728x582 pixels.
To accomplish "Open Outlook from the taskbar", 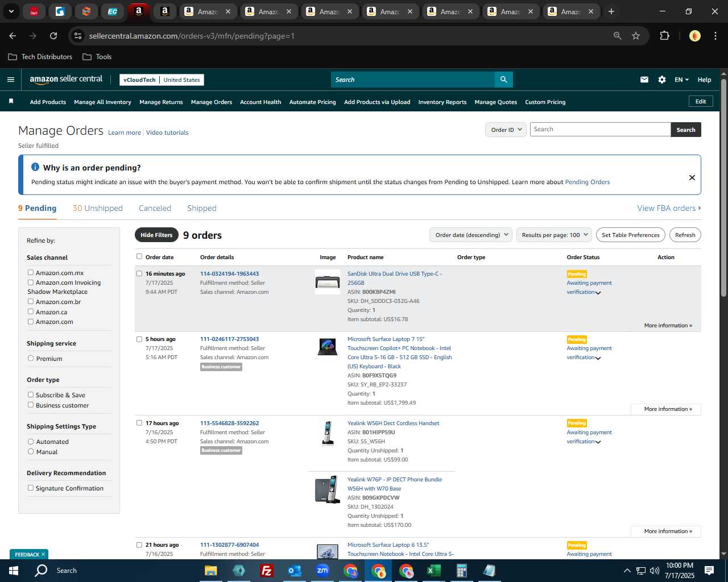I will point(294,571).
